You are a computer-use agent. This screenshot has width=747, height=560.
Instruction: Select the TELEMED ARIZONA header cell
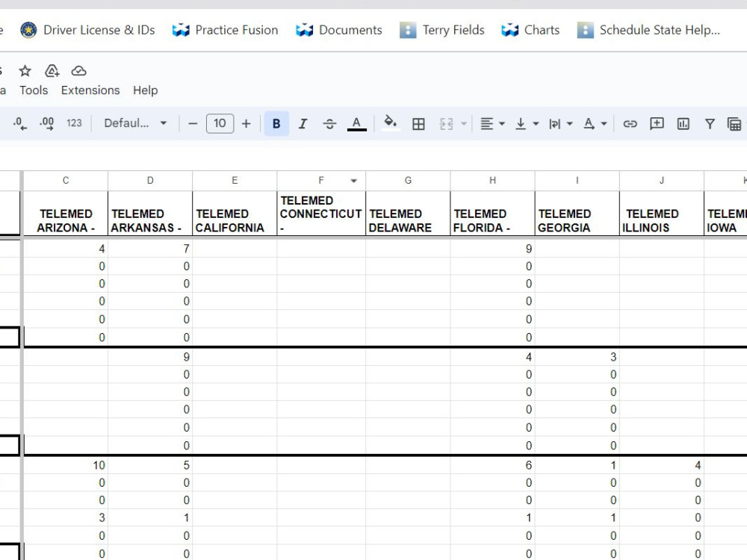[x=66, y=214]
